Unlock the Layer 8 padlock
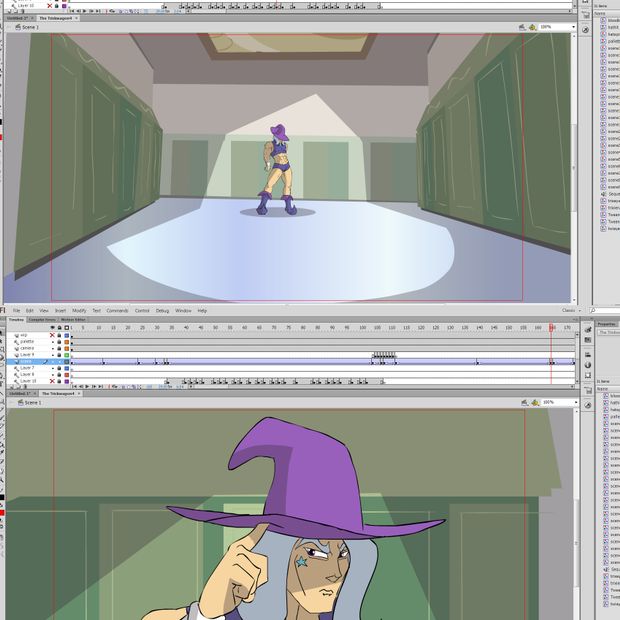This screenshot has height=620, width=620. pos(59,375)
